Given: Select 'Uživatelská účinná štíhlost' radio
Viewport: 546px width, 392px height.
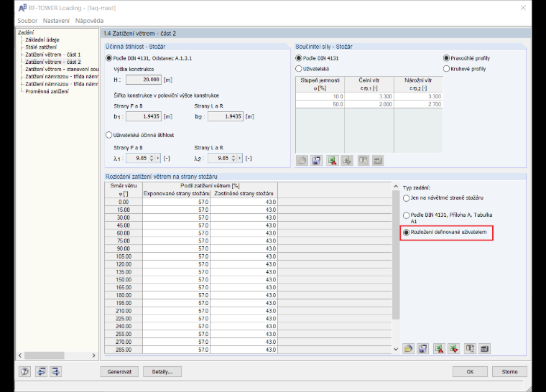Looking at the screenshot, I should 109,135.
